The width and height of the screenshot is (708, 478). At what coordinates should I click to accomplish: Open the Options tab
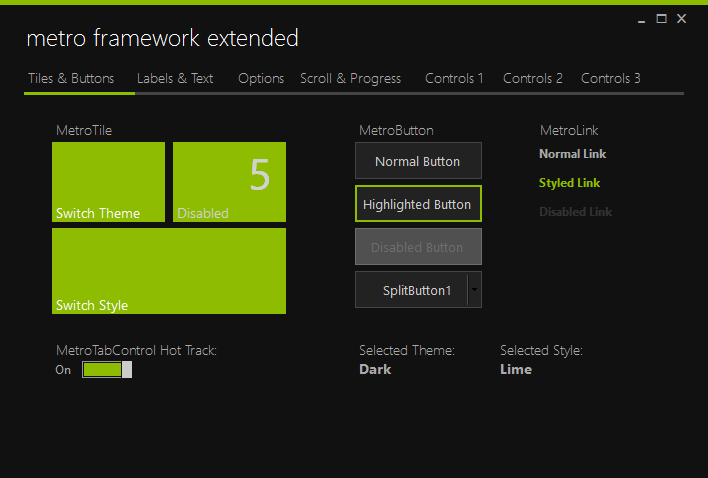tap(261, 79)
